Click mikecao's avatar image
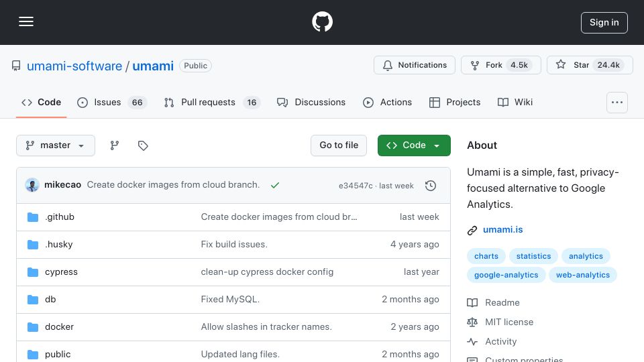This screenshot has width=644, height=362. (x=32, y=185)
